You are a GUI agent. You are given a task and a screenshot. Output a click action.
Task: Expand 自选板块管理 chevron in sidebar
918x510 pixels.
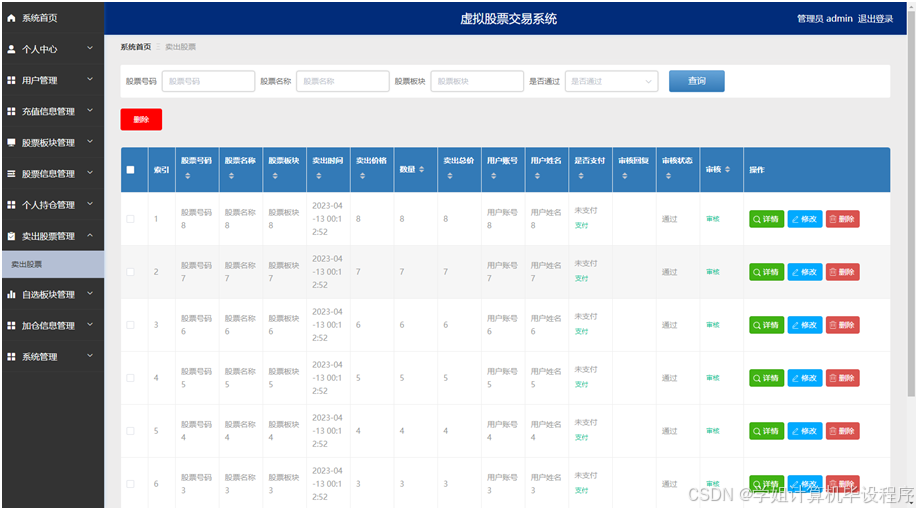tap(90, 293)
